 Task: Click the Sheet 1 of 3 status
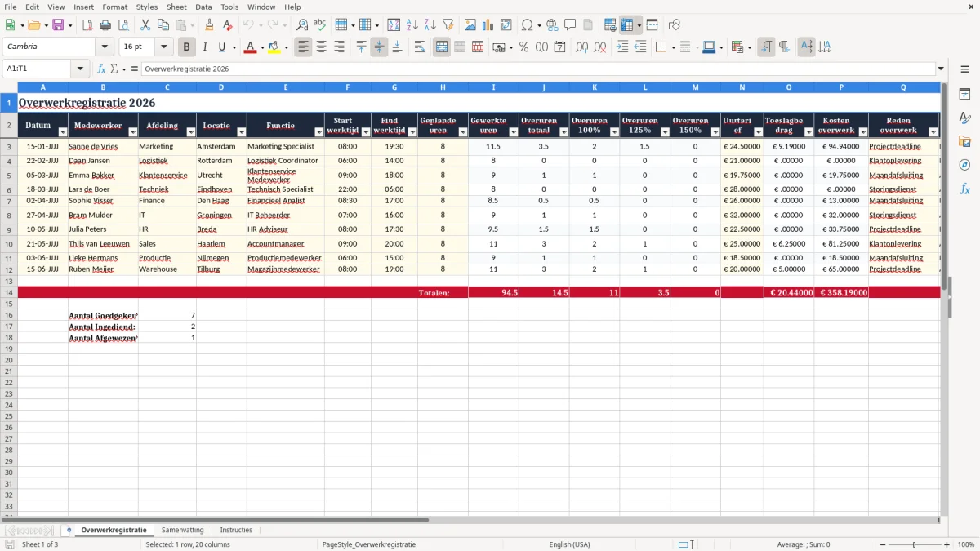click(40, 544)
